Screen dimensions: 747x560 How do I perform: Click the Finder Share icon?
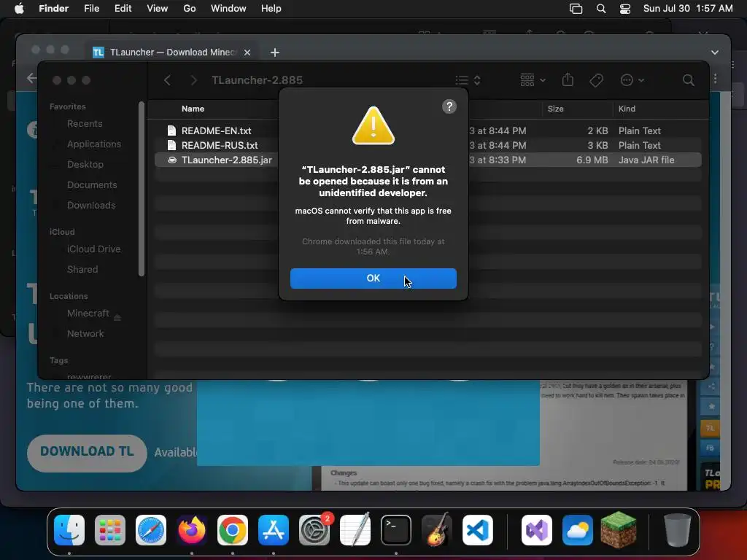(568, 79)
